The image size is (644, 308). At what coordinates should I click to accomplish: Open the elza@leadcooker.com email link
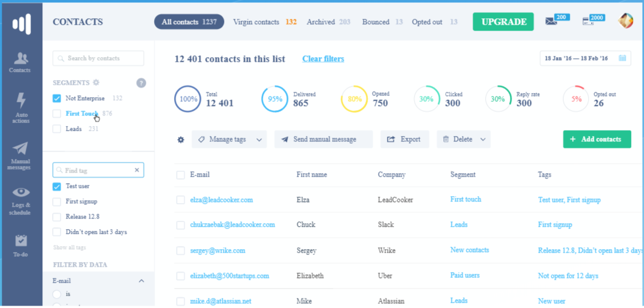click(221, 200)
